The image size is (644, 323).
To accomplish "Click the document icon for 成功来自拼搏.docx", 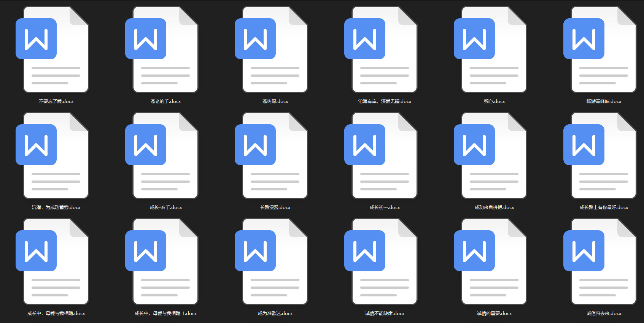I will (x=490, y=155).
